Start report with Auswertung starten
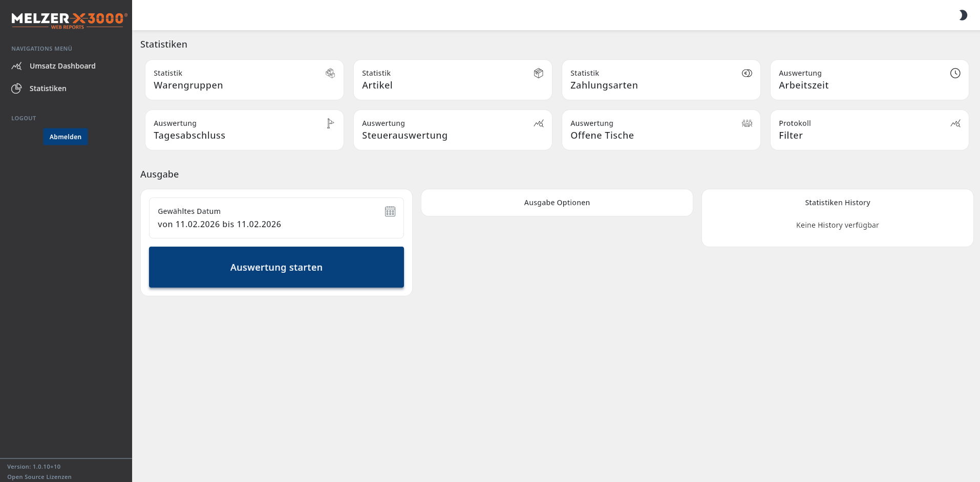The height and width of the screenshot is (482, 980). point(276,267)
